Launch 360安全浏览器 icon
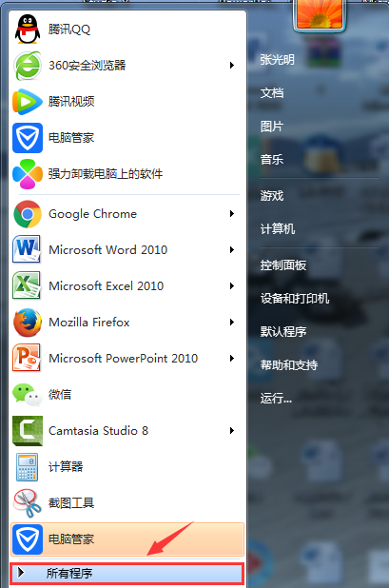Screen dimensions: 389x588 click(28, 66)
